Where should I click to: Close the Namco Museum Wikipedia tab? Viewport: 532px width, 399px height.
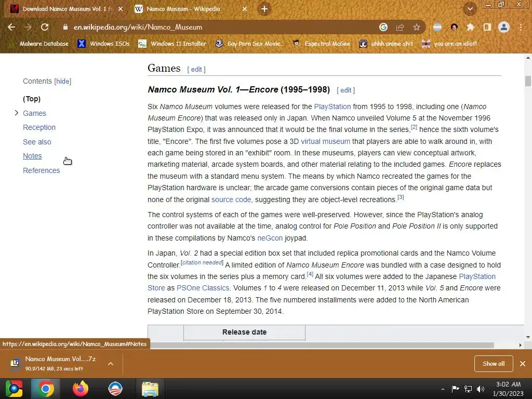coord(245,9)
